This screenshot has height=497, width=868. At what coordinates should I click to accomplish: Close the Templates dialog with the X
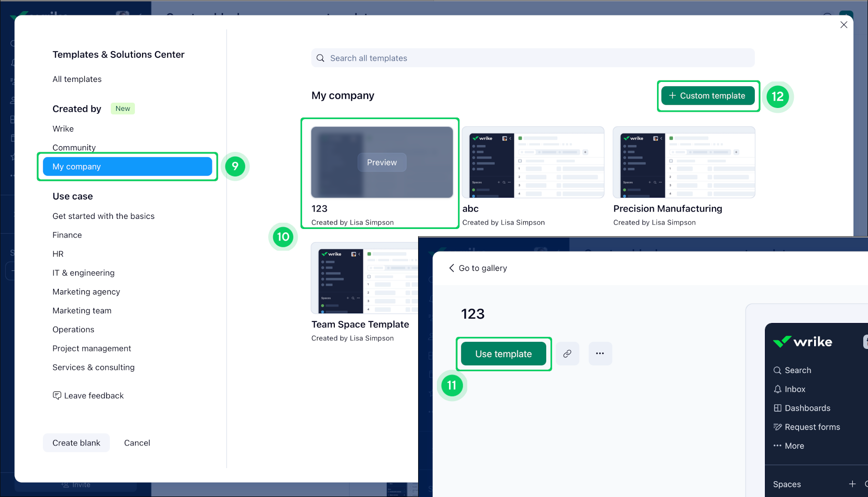pyautogui.click(x=843, y=25)
